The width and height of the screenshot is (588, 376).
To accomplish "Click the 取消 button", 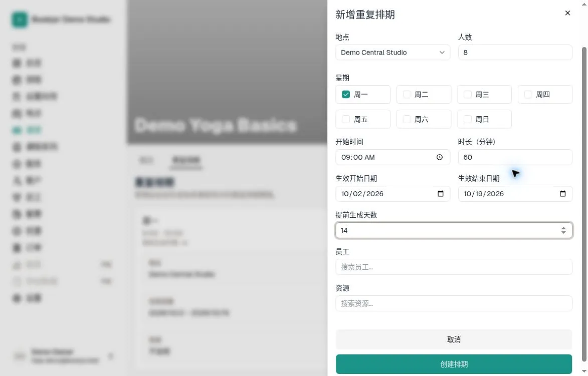I will pos(454,339).
